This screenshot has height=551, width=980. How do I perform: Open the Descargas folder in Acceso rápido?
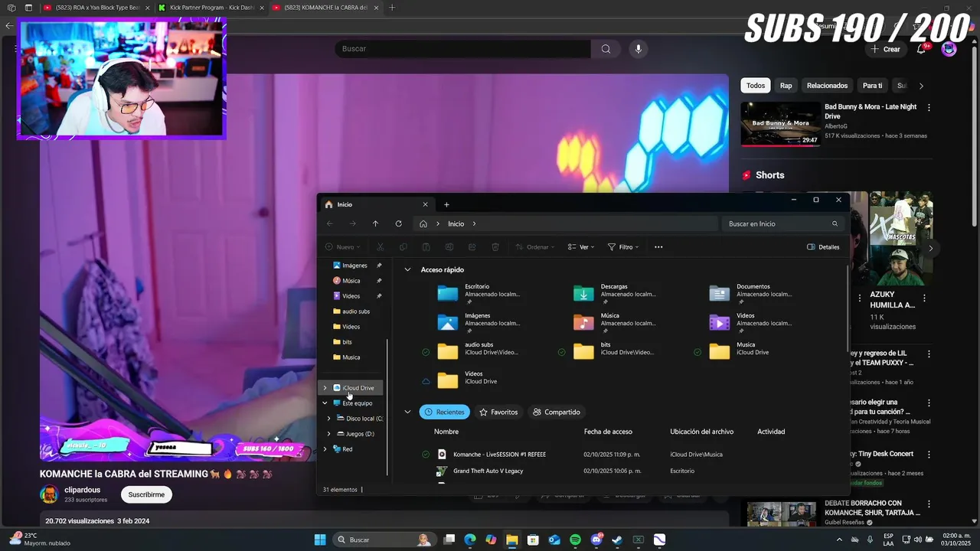pyautogui.click(x=616, y=294)
